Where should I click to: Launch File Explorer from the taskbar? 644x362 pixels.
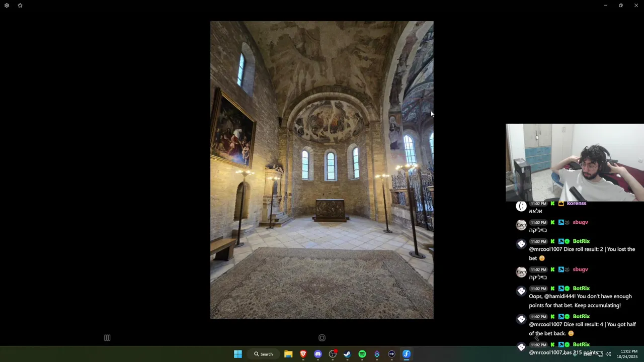pyautogui.click(x=288, y=354)
